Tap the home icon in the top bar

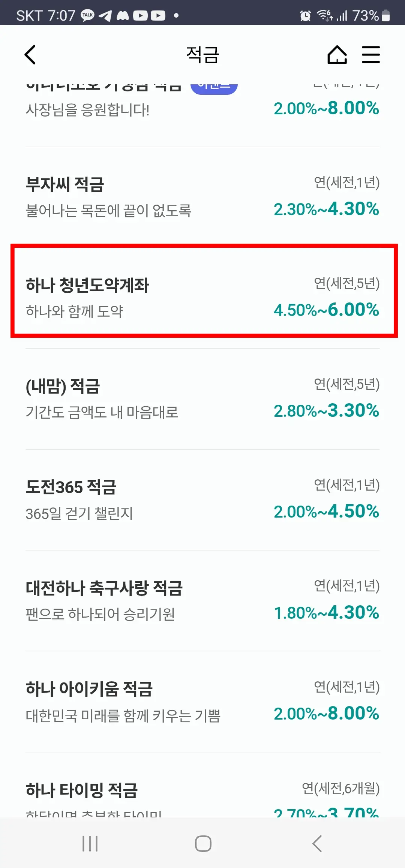(337, 54)
